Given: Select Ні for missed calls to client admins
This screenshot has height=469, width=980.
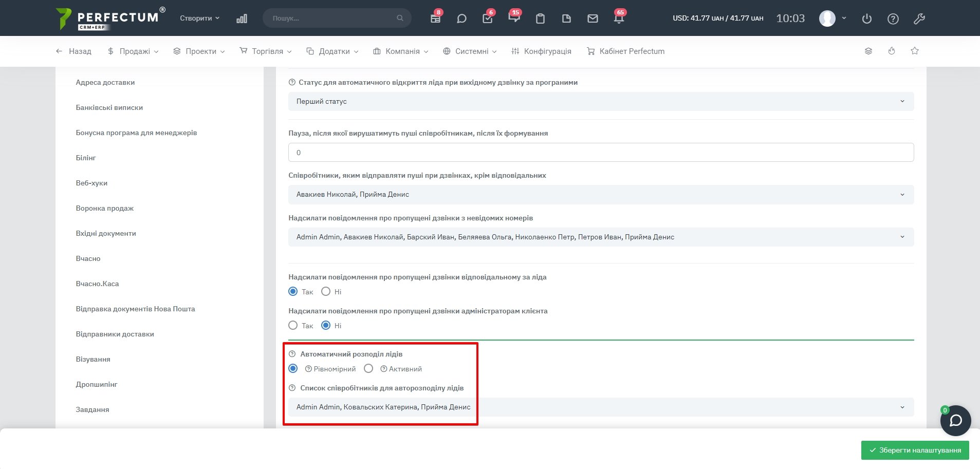Looking at the screenshot, I should (326, 325).
